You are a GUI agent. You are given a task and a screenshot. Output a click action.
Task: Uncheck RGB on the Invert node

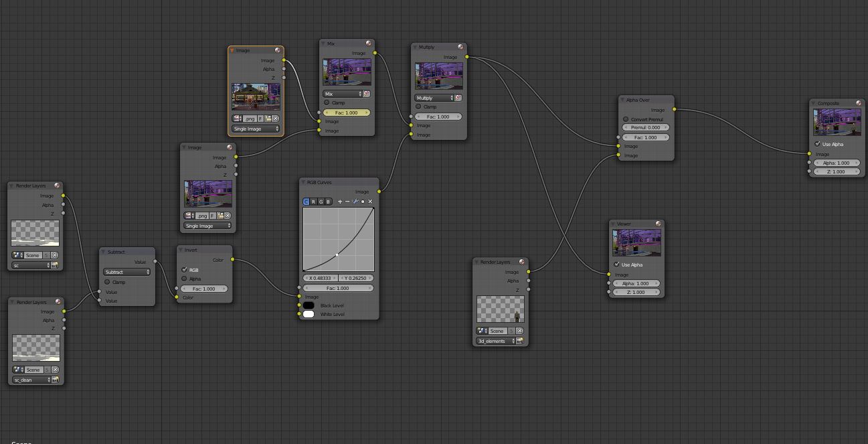point(184,270)
